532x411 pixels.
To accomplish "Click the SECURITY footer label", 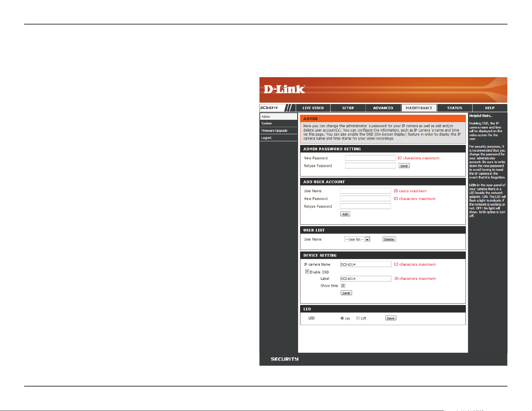I will coord(285,359).
